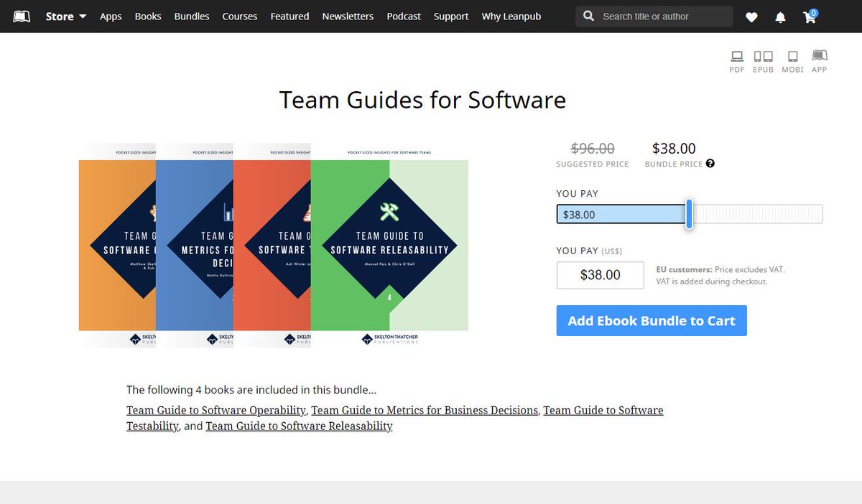Open the Apps menu item
Viewport: 862px width, 504px height.
pyautogui.click(x=111, y=16)
